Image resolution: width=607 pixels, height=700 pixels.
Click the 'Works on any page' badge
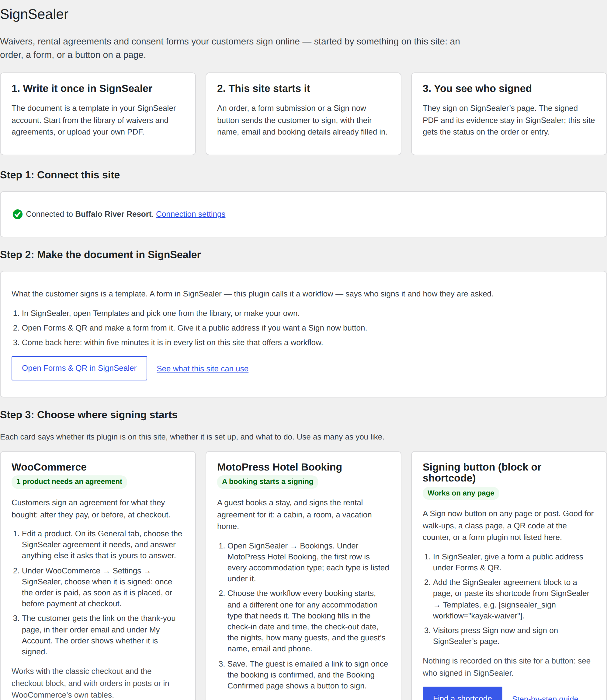point(461,493)
